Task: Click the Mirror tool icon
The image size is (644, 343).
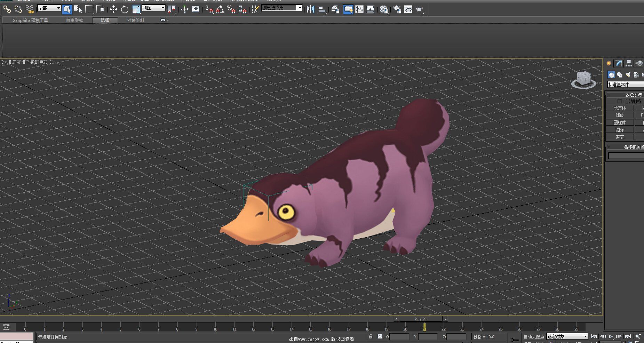Action: 310,9
